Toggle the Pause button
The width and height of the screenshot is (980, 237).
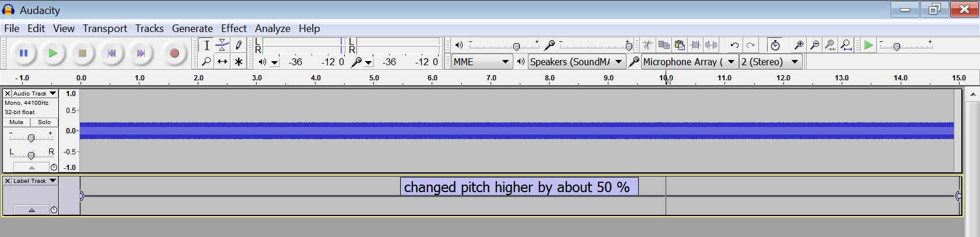[x=24, y=53]
